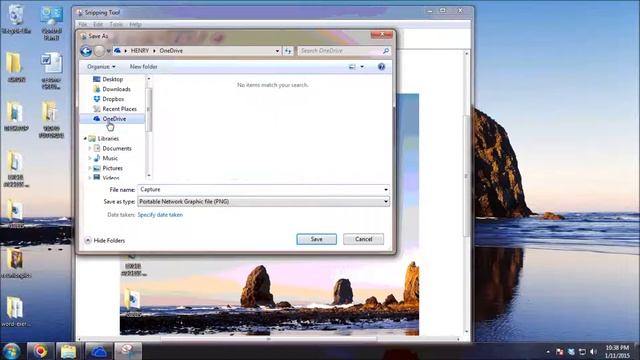
Task: Close the Save As dialog
Action: point(382,35)
